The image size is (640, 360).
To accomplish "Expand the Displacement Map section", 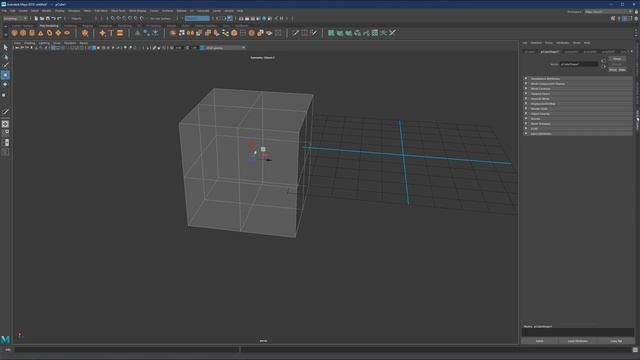I will pos(578,104).
